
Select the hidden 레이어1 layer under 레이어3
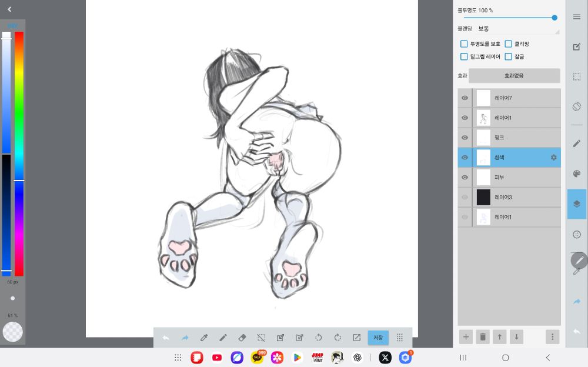pyautogui.click(x=509, y=217)
